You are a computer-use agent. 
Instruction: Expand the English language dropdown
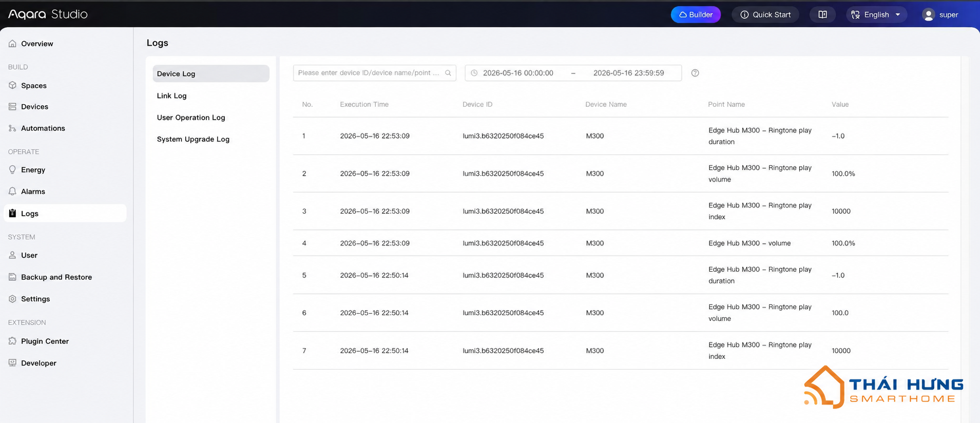877,14
